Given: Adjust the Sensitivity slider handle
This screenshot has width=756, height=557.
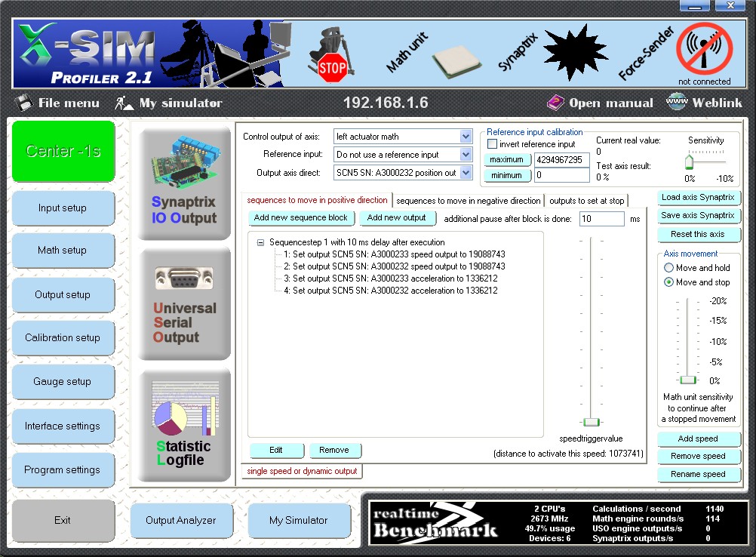Looking at the screenshot, I should tap(690, 162).
